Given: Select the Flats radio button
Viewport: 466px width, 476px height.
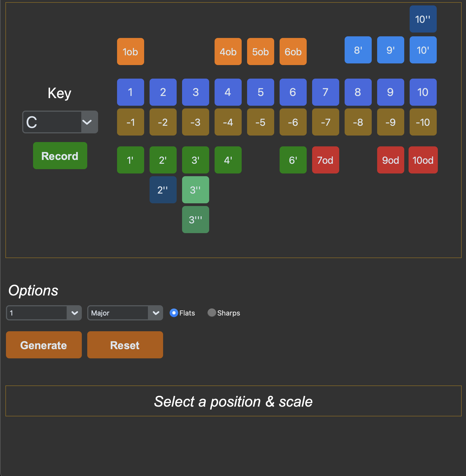Looking at the screenshot, I should pos(174,313).
